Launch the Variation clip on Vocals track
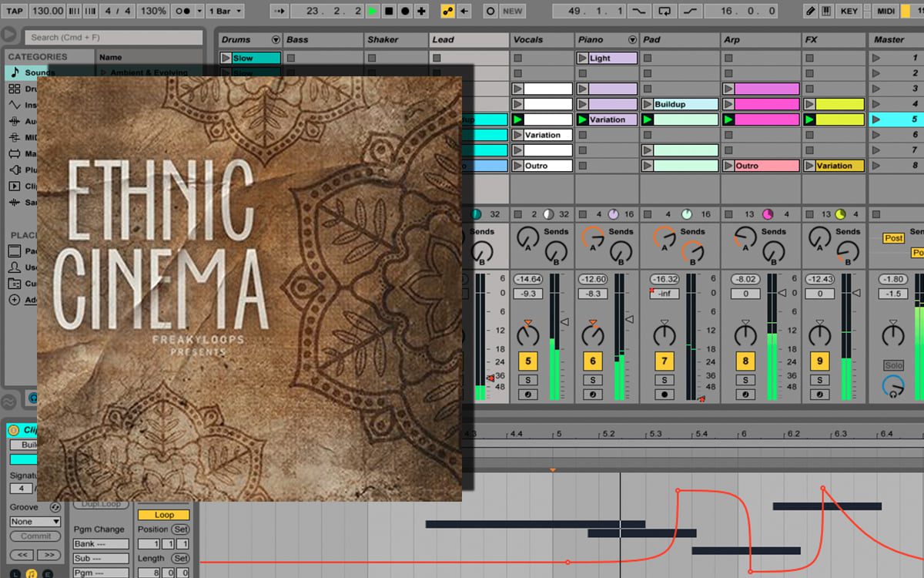Screen dimensions: 924x578 (x=517, y=135)
